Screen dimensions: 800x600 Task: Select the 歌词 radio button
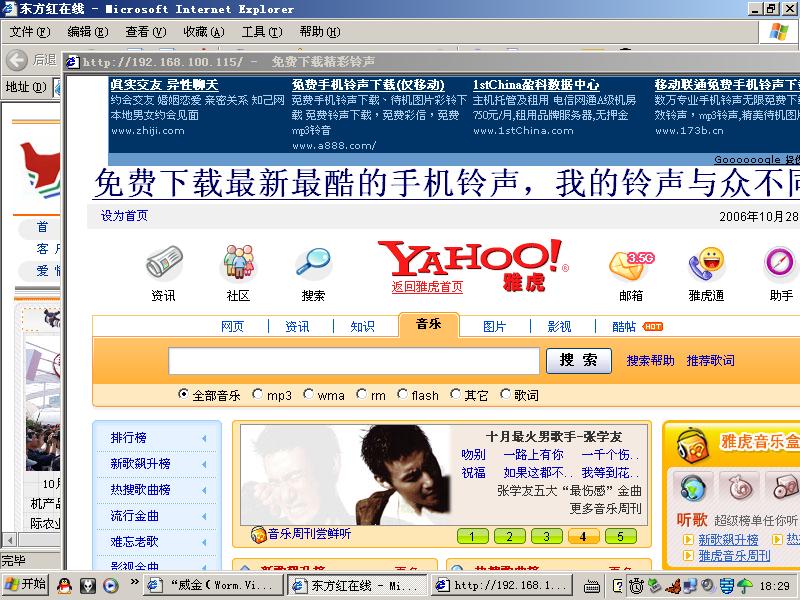coord(505,394)
